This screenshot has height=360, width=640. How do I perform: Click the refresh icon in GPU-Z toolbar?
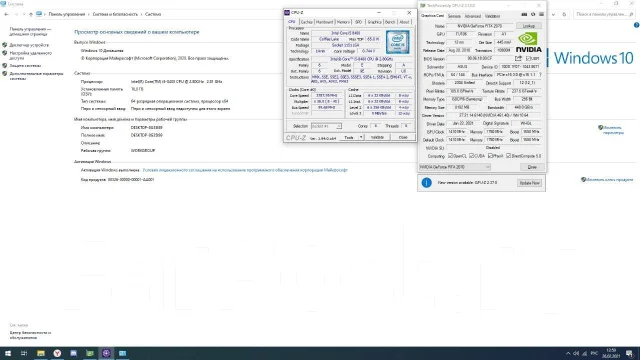pos(533,15)
